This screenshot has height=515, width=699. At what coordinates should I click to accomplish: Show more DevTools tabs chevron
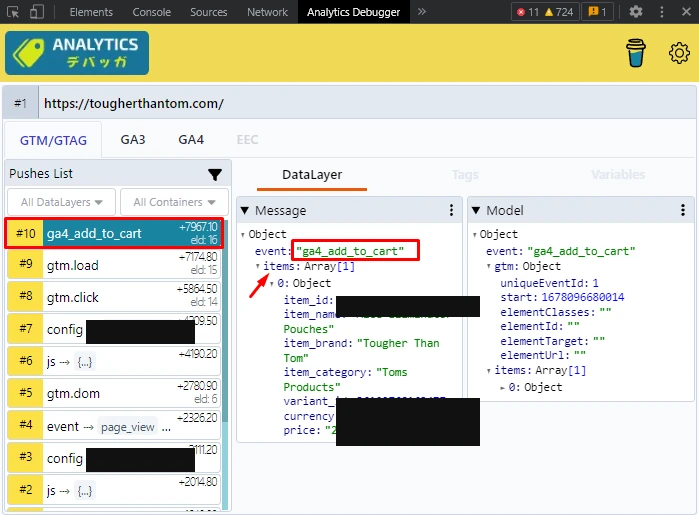pos(422,12)
